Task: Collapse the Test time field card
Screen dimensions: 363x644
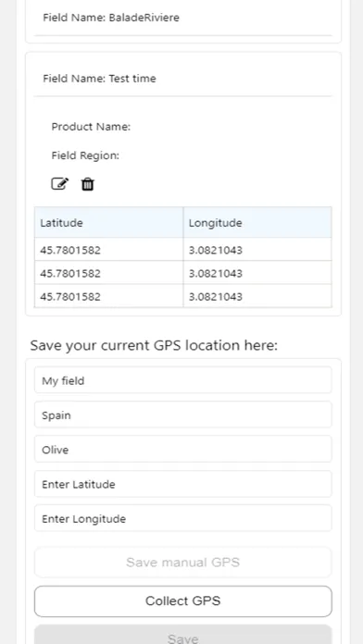Action: coord(183,79)
